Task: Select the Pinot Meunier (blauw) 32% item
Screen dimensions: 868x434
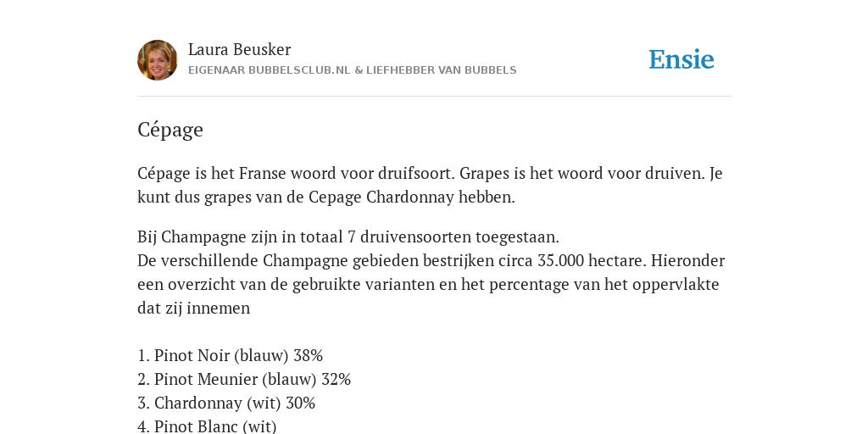Action: click(244, 379)
